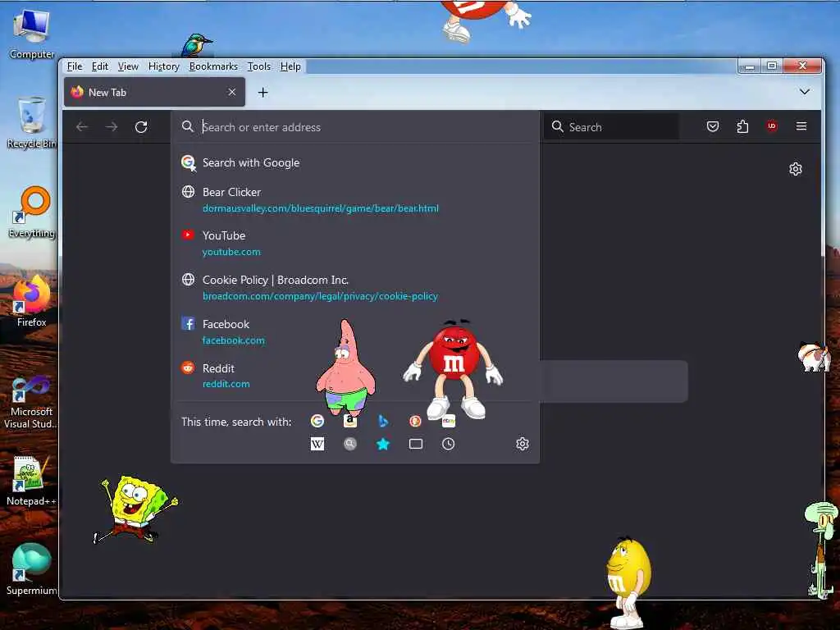Open the new tab page personalize gear
The width and height of the screenshot is (840, 630).
pos(796,169)
